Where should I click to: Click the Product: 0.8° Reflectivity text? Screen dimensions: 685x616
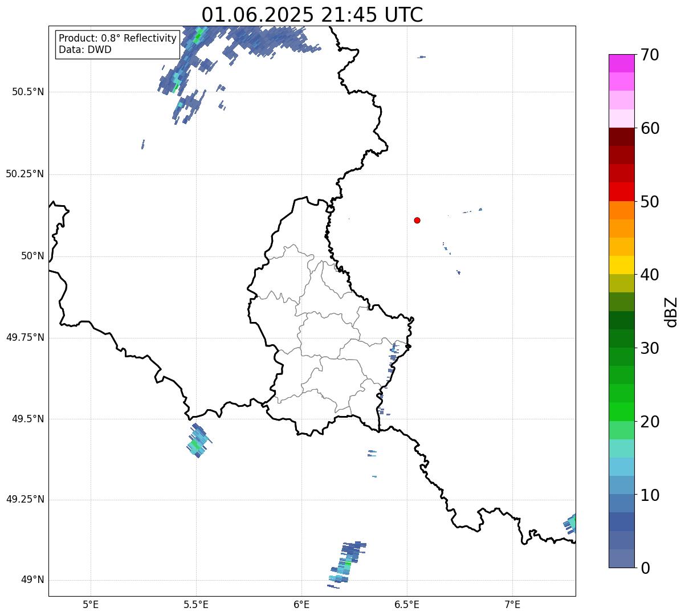click(x=118, y=38)
